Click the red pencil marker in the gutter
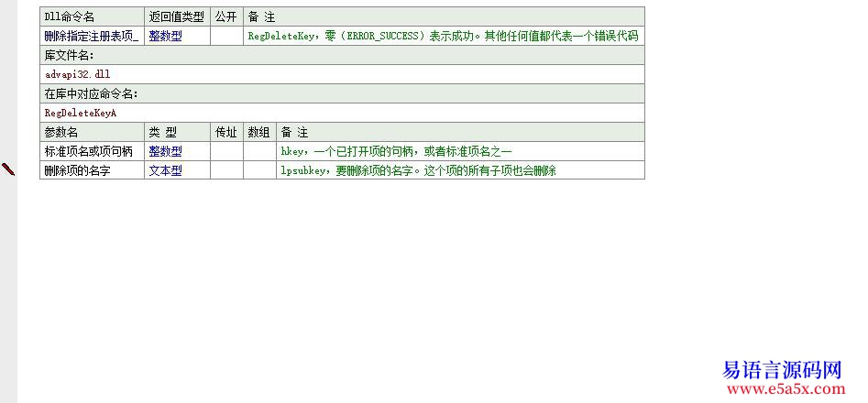 (x=8, y=169)
